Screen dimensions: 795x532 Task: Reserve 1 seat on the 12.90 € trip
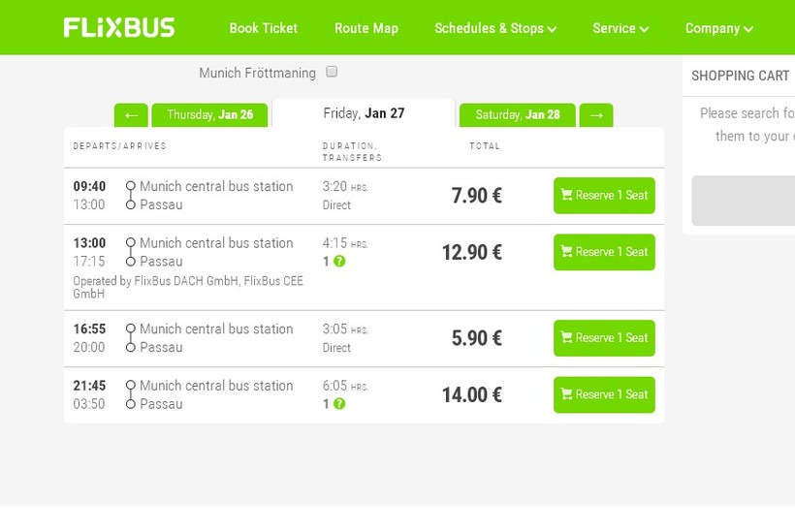(604, 252)
